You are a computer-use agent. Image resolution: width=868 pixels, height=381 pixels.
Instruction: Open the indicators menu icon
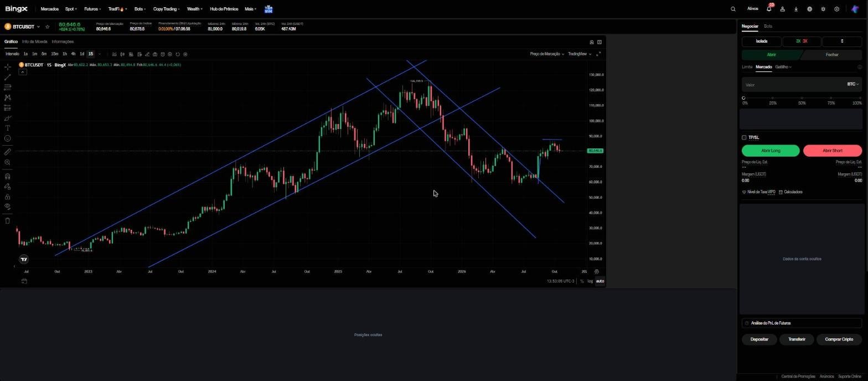coord(114,54)
